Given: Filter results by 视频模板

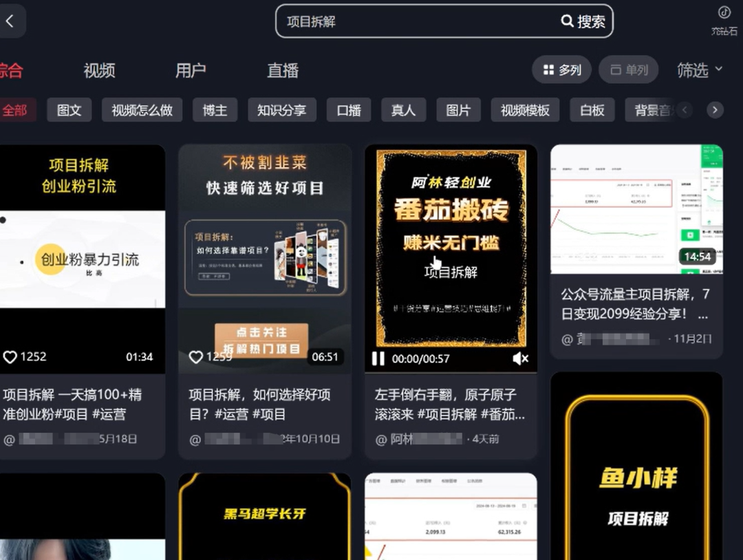Looking at the screenshot, I should click(526, 110).
